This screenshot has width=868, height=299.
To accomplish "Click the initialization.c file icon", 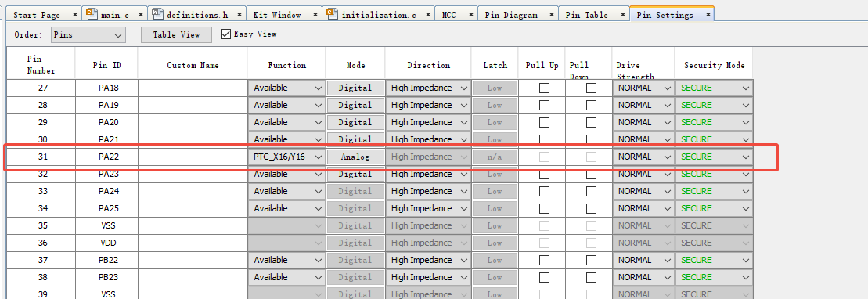I will point(333,14).
